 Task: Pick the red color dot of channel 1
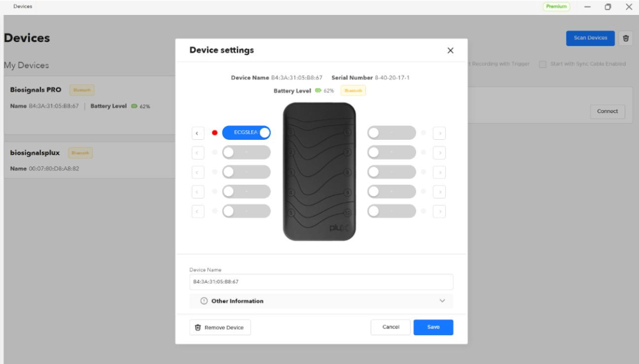click(x=215, y=133)
